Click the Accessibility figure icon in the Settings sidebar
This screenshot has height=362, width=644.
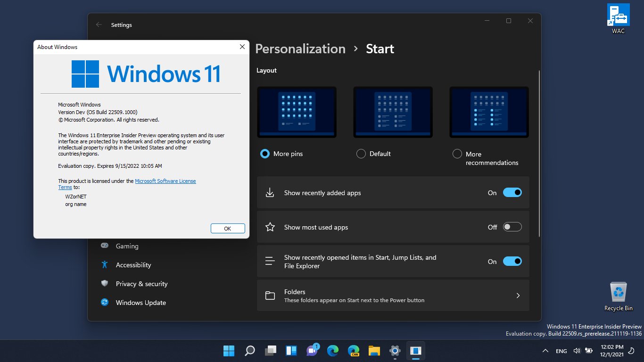(105, 264)
